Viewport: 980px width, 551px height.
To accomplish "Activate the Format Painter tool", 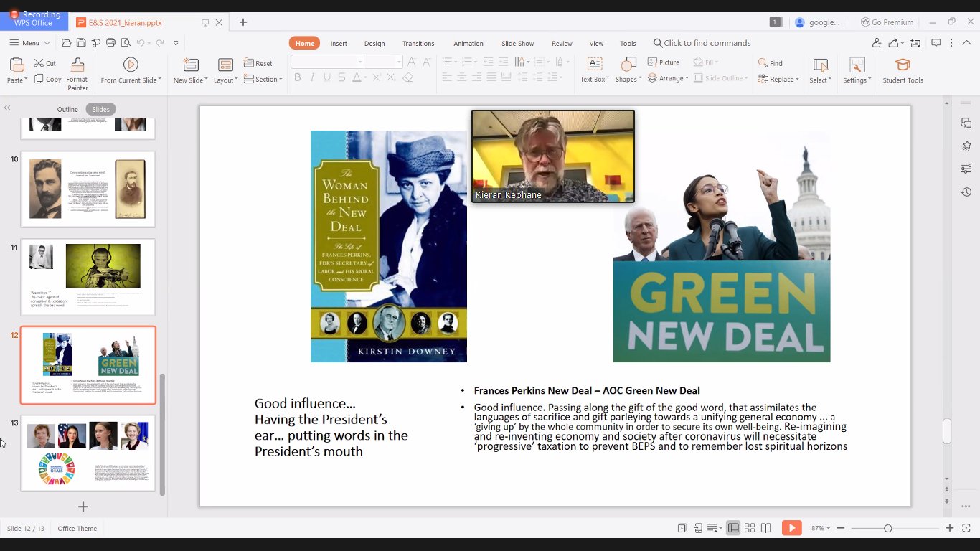I will pyautogui.click(x=77, y=74).
